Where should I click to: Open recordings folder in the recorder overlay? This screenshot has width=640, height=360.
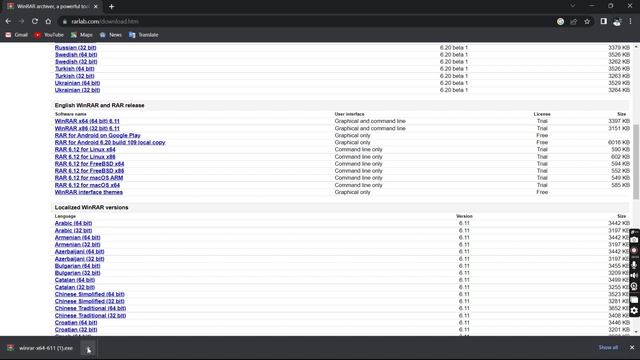point(634,300)
